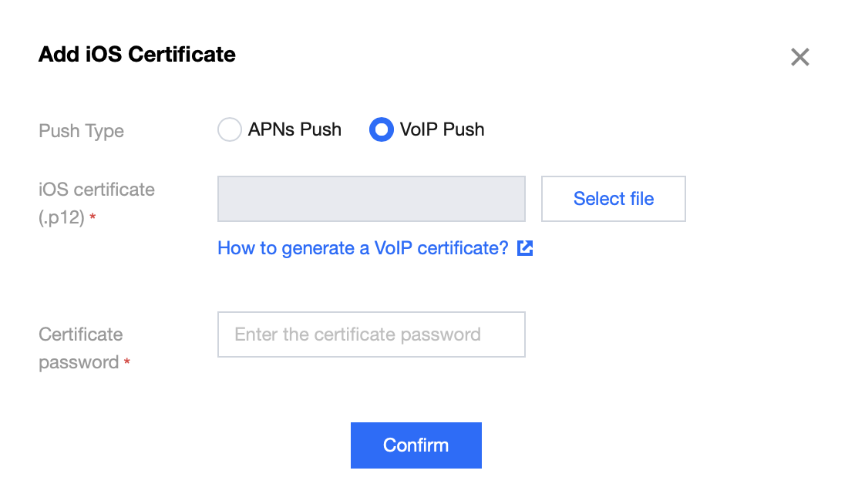Click the Add iOS Certificate dialog title
The image size is (848, 504).
pyautogui.click(x=136, y=54)
